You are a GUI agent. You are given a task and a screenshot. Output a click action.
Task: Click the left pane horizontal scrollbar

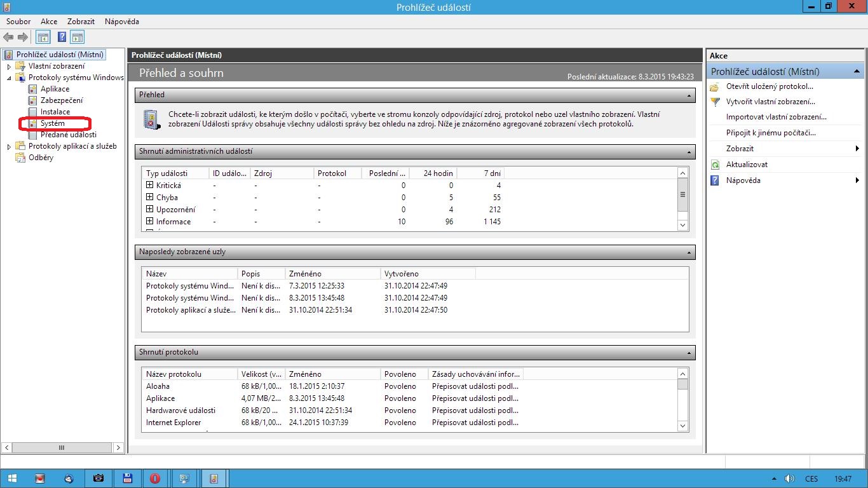coord(62,447)
